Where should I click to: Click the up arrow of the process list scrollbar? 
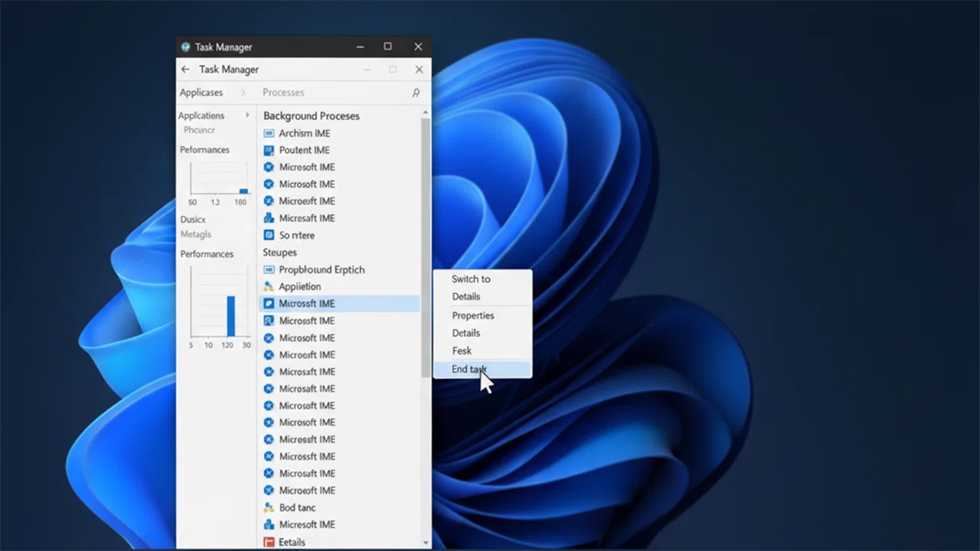tap(426, 114)
